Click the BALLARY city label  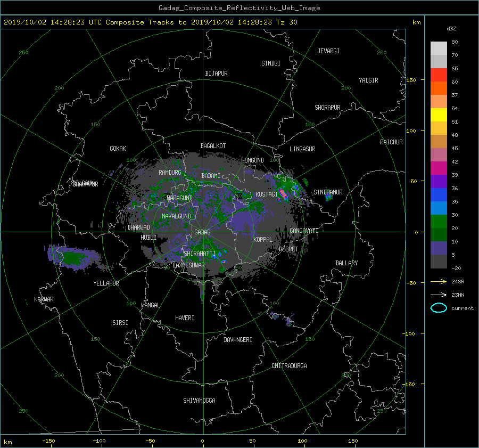coord(346,263)
